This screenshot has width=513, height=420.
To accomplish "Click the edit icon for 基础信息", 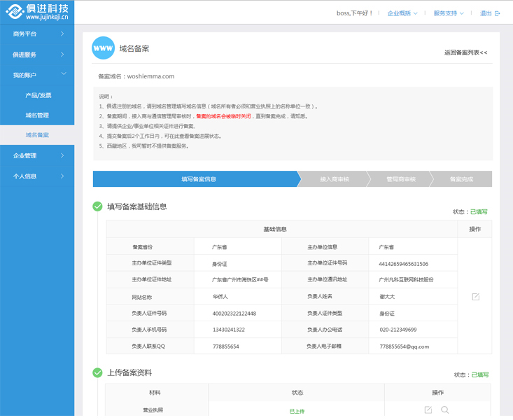I will pos(475,297).
